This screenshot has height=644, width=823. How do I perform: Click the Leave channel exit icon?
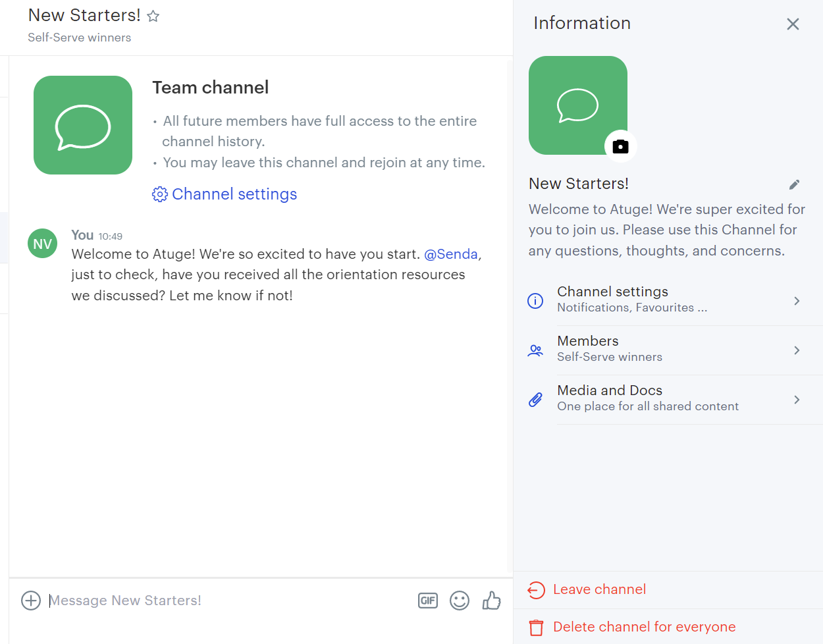pyautogui.click(x=536, y=590)
